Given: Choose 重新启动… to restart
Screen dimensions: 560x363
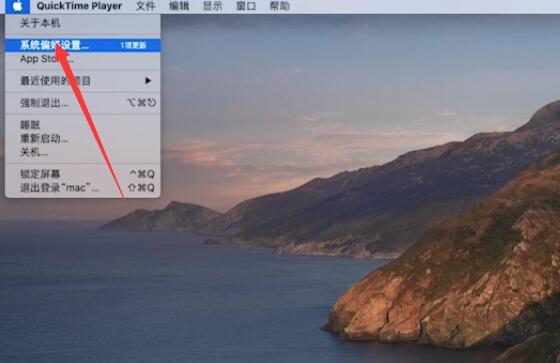Looking at the screenshot, I should coord(82,138).
